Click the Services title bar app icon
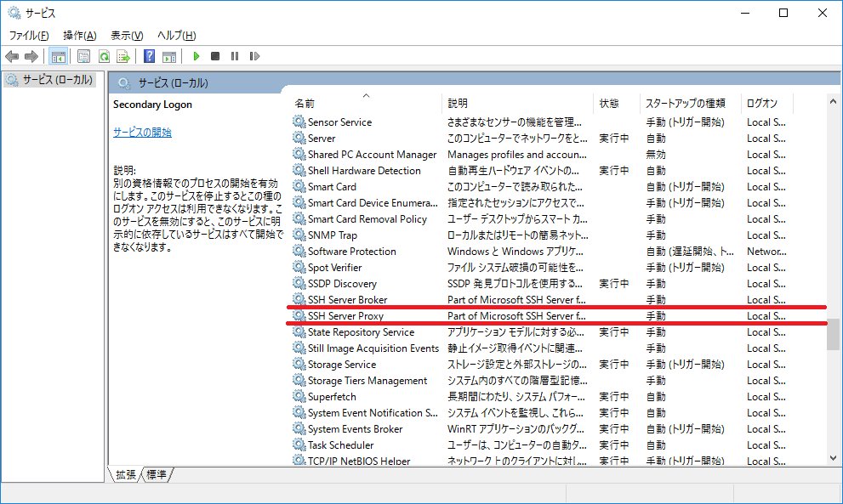The image size is (843, 504). coord(14,13)
